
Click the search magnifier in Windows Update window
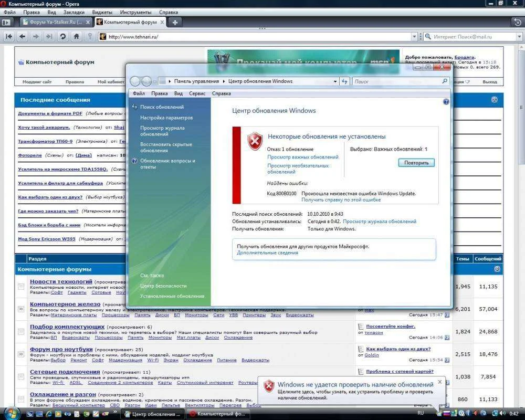pyautogui.click(x=445, y=81)
